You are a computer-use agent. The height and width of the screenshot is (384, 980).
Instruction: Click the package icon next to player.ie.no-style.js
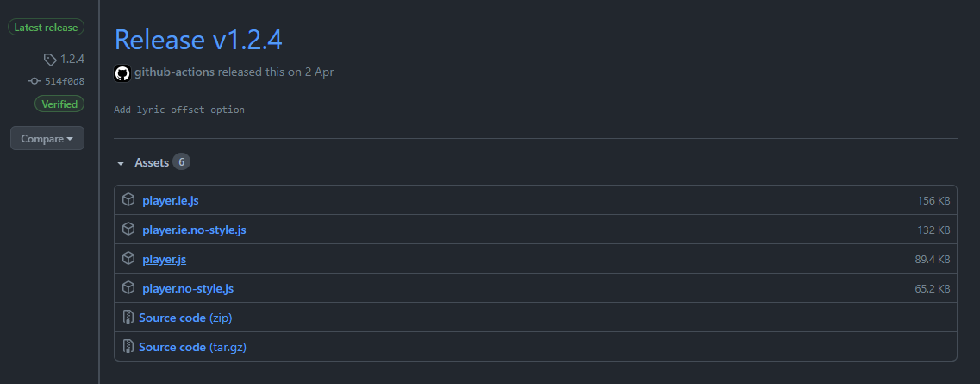[128, 230]
